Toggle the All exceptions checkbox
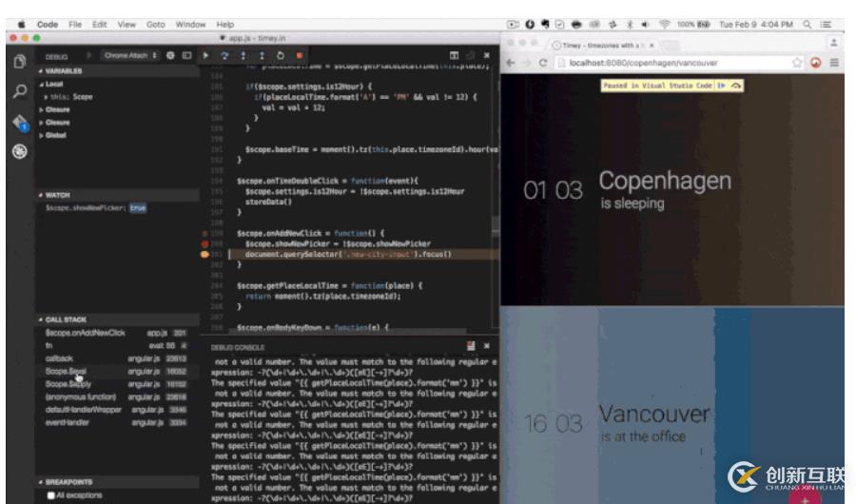The width and height of the screenshot is (856, 504). coord(50,495)
